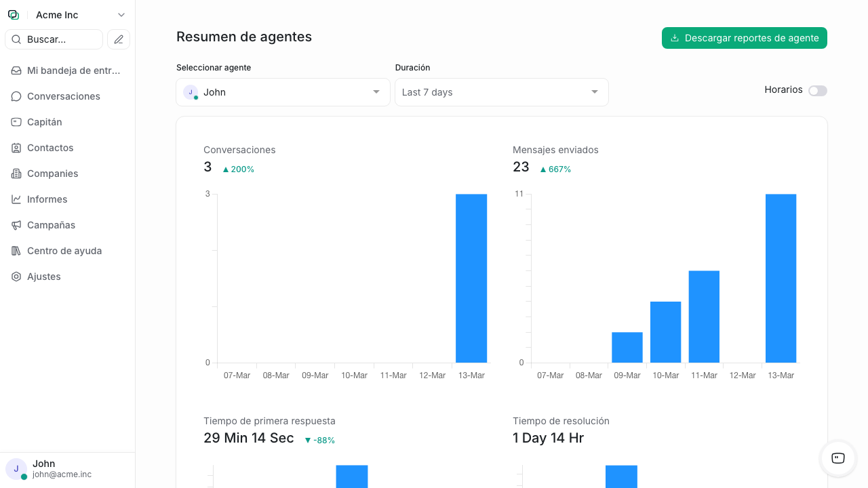Click the compose pencil icon near search
Screen dimensions: 868x488
(119, 39)
